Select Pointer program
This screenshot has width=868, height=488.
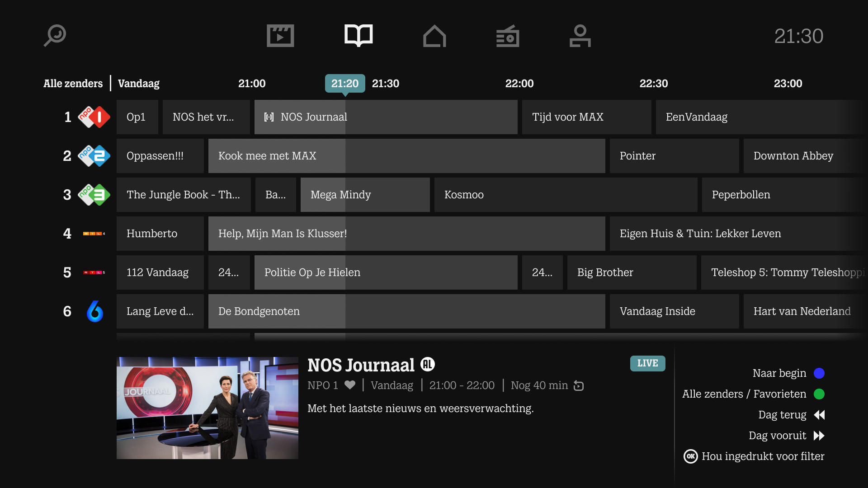pyautogui.click(x=675, y=156)
